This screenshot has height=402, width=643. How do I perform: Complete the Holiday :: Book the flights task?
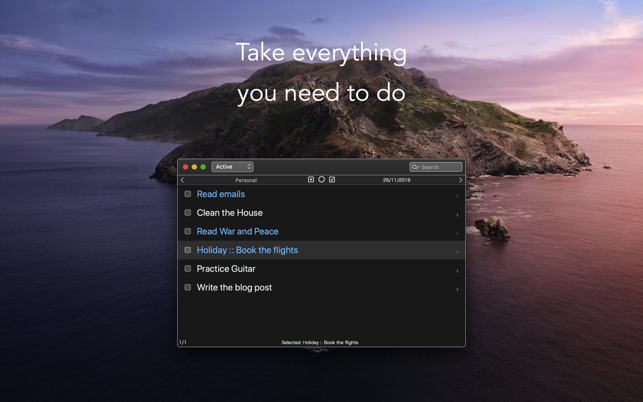[x=187, y=250]
